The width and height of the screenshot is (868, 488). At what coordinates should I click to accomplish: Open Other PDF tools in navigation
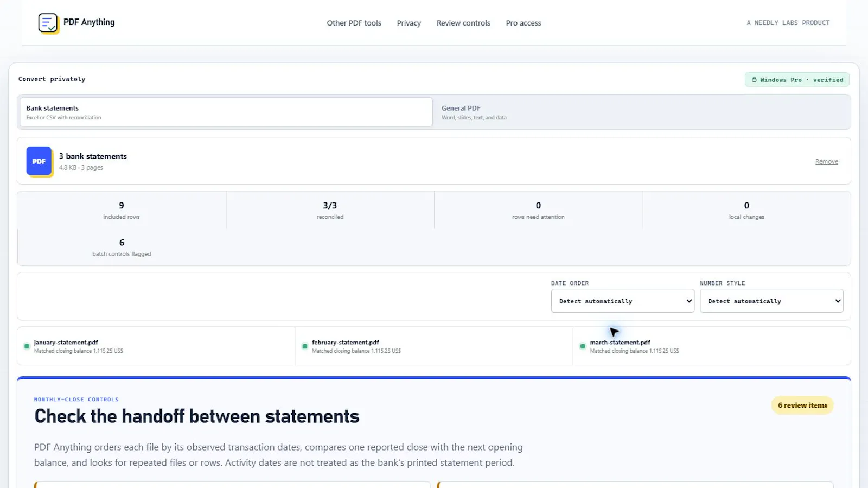(354, 23)
